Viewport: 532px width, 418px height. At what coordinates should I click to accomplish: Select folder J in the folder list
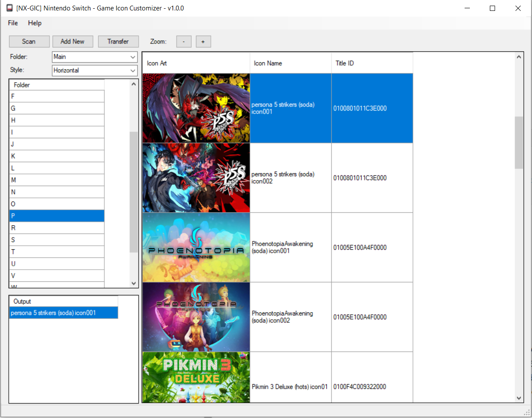coord(57,144)
